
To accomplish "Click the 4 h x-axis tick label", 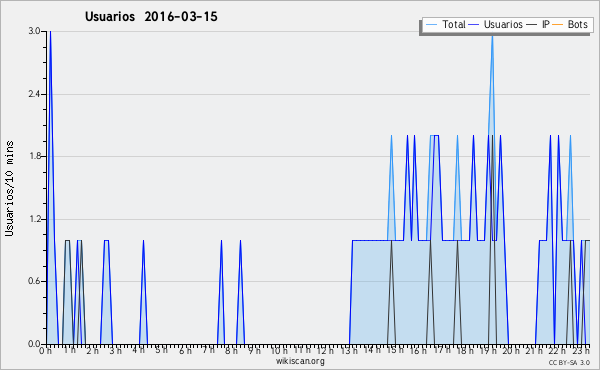I will pos(139,350).
